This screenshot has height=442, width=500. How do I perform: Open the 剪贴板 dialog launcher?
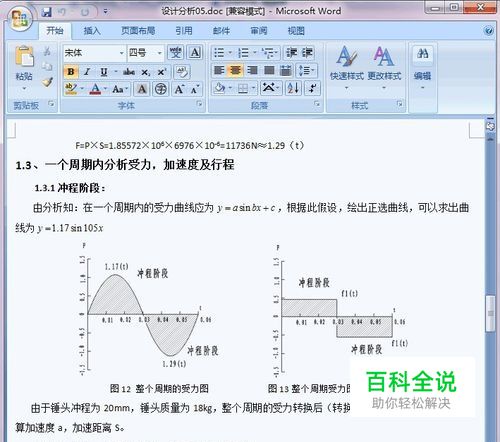(x=51, y=104)
